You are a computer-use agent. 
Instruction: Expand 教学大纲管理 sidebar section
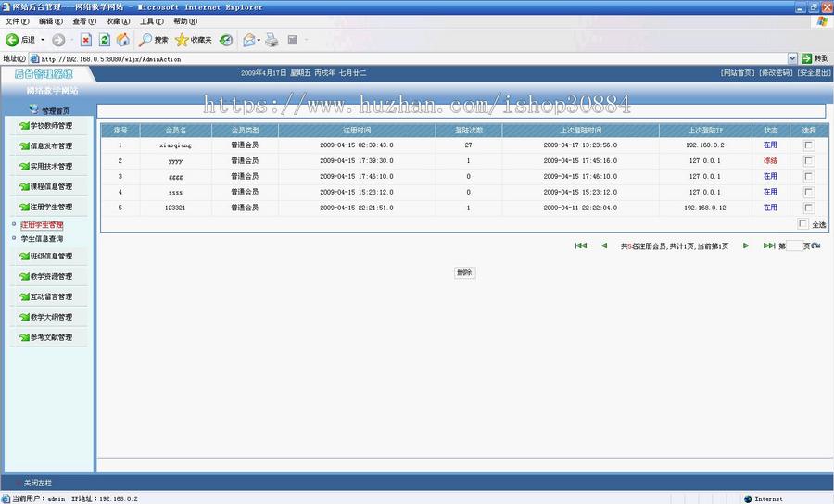coord(46,317)
